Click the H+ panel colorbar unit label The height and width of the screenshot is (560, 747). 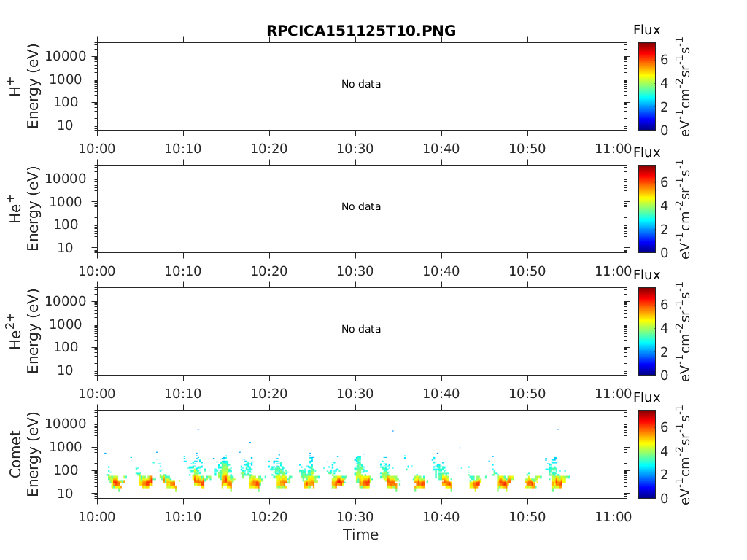[684, 87]
